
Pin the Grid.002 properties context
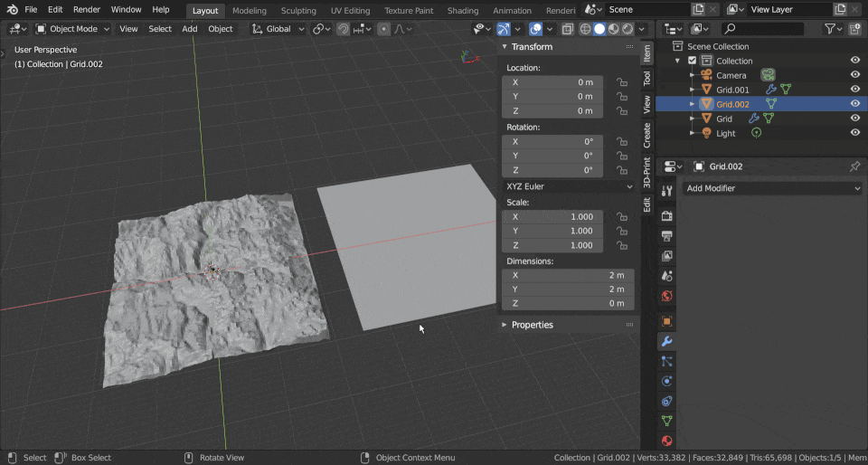coord(854,166)
